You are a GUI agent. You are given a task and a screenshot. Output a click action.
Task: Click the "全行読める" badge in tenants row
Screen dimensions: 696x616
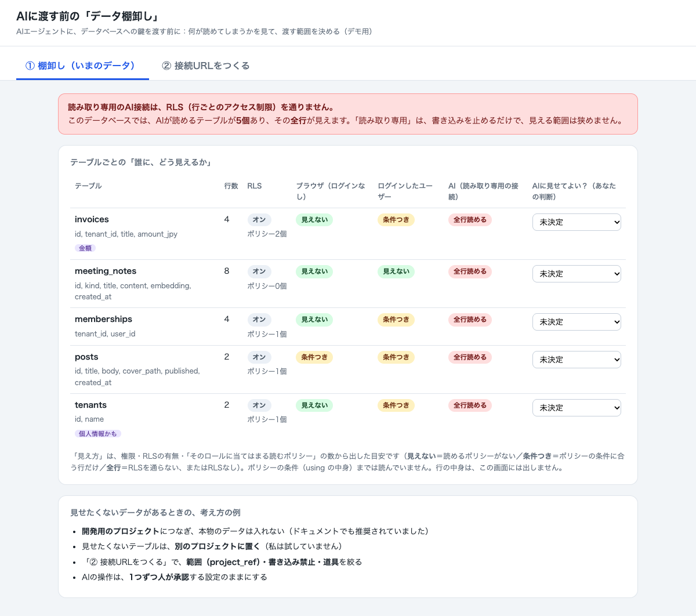click(470, 405)
